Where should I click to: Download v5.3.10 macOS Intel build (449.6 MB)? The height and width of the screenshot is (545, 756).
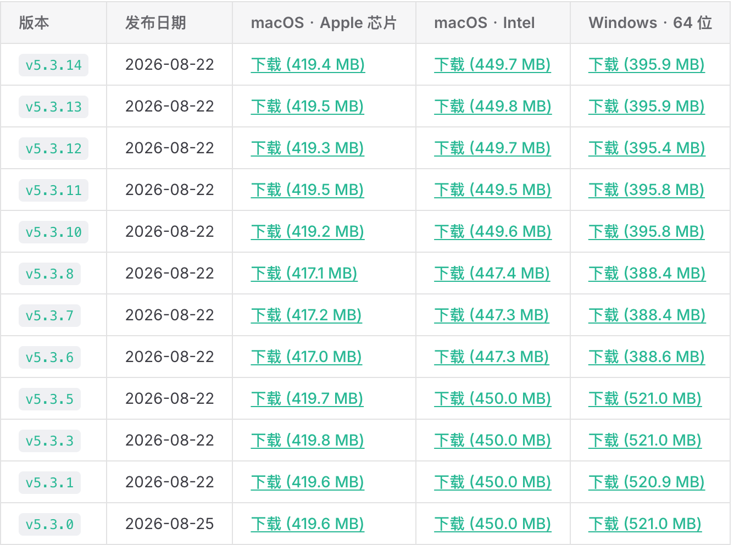tap(493, 232)
